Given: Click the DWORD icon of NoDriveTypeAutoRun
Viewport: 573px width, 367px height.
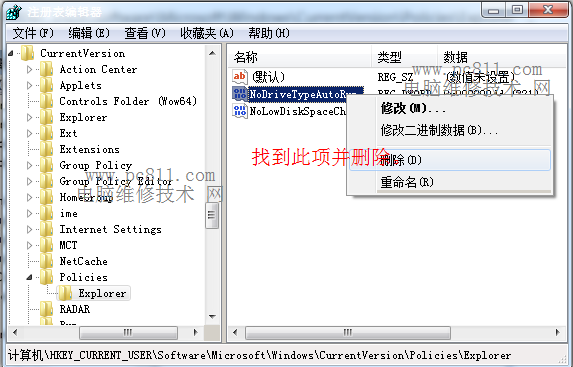Looking at the screenshot, I should click(x=240, y=94).
